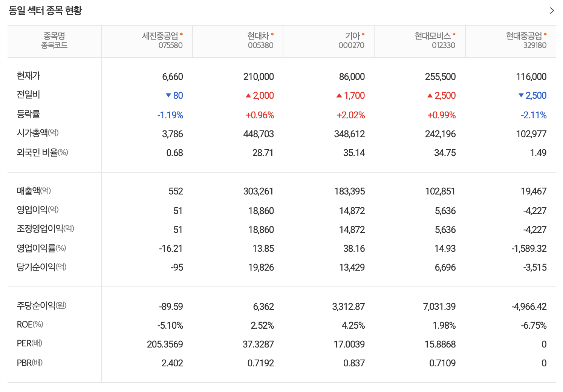The image size is (563, 392).
Task: Click the up arrow 2,000 change value
Action: [x=260, y=95]
